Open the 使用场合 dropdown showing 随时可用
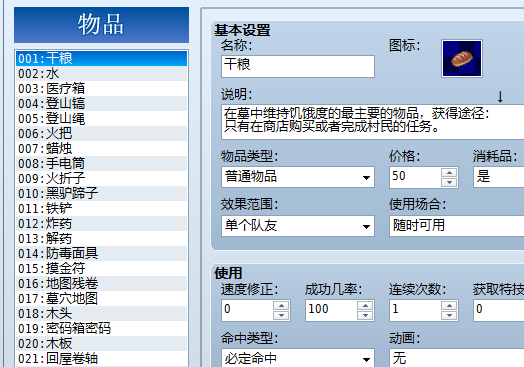 coord(456,226)
